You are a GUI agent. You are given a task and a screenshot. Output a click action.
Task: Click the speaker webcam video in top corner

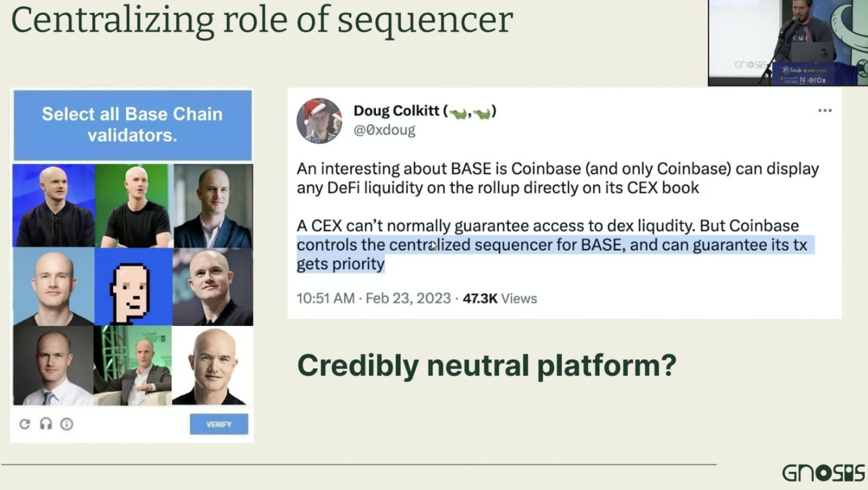pos(788,42)
